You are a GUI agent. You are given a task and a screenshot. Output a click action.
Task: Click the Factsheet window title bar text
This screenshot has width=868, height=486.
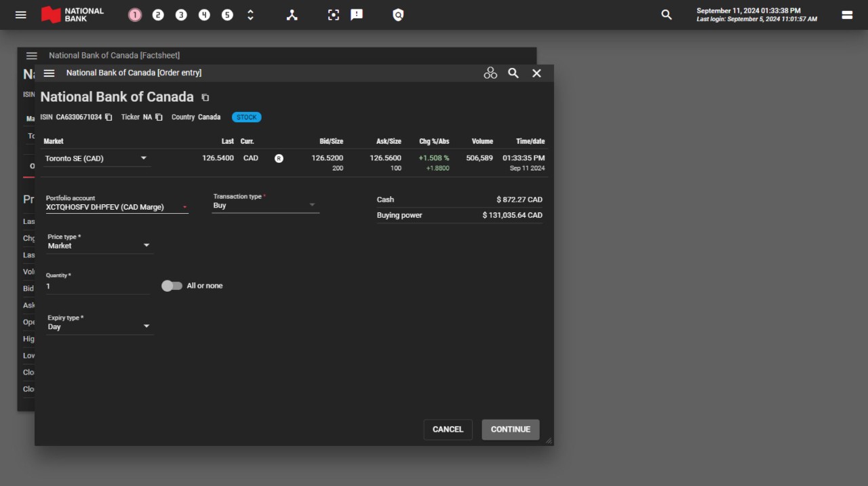point(114,56)
